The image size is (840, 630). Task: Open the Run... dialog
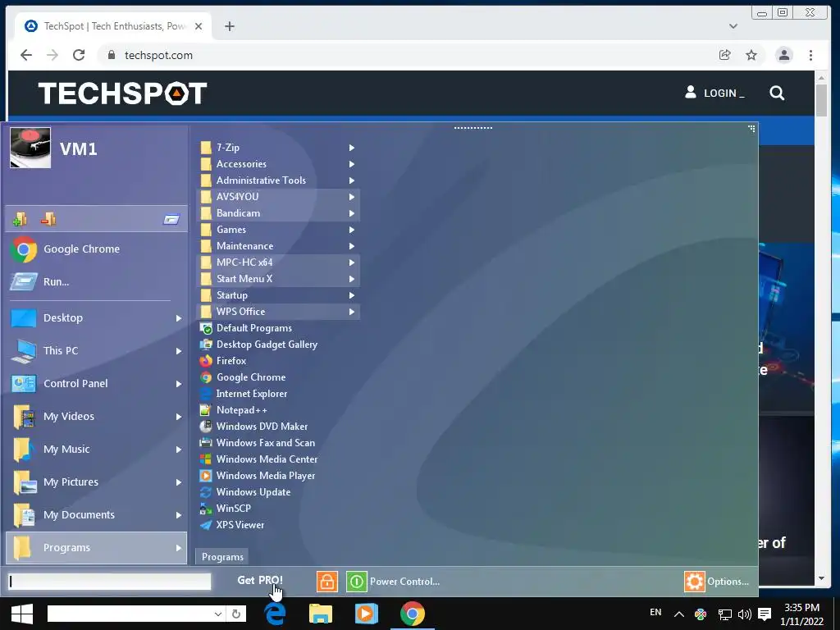point(97,282)
